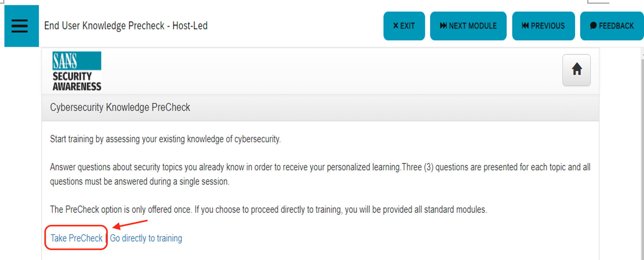Advance using the NEXT MODULE label
The height and width of the screenshot is (260, 644).
tap(473, 26)
